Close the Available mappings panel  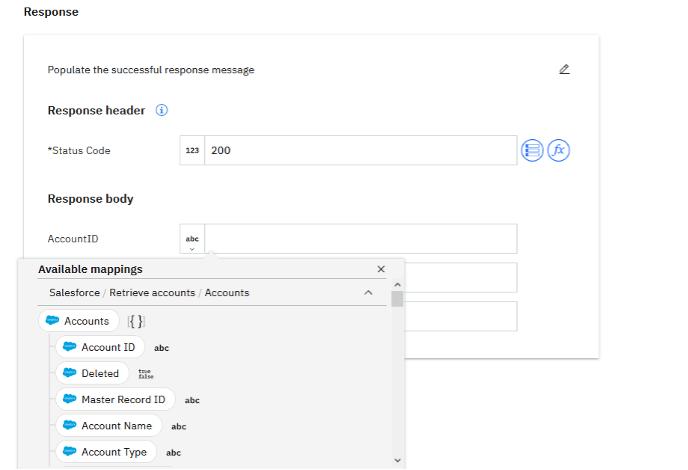tap(381, 269)
